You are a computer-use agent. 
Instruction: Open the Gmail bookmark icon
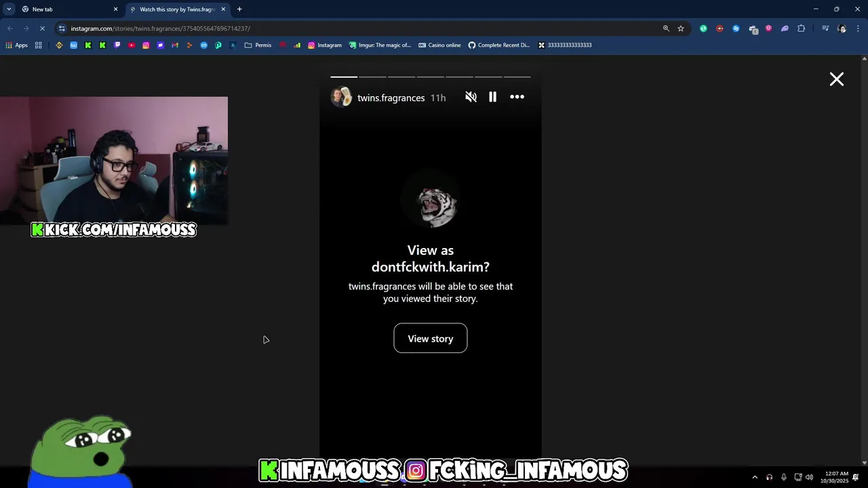click(175, 45)
